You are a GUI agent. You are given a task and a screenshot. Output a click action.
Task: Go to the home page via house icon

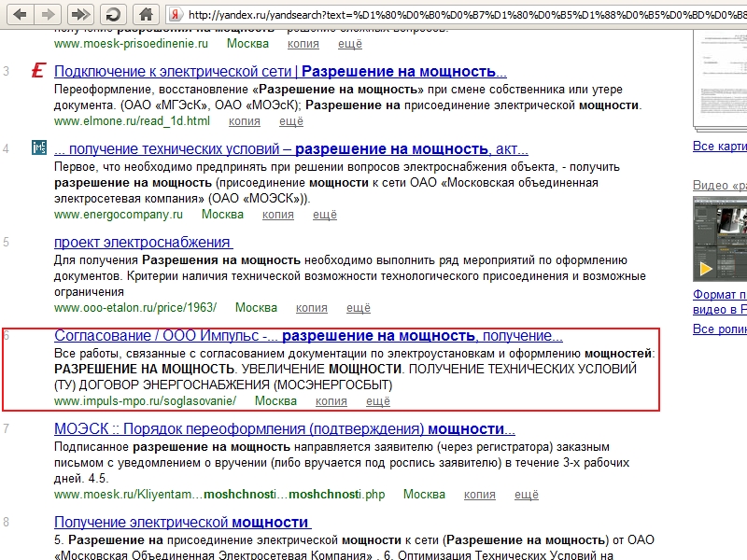pos(146,14)
